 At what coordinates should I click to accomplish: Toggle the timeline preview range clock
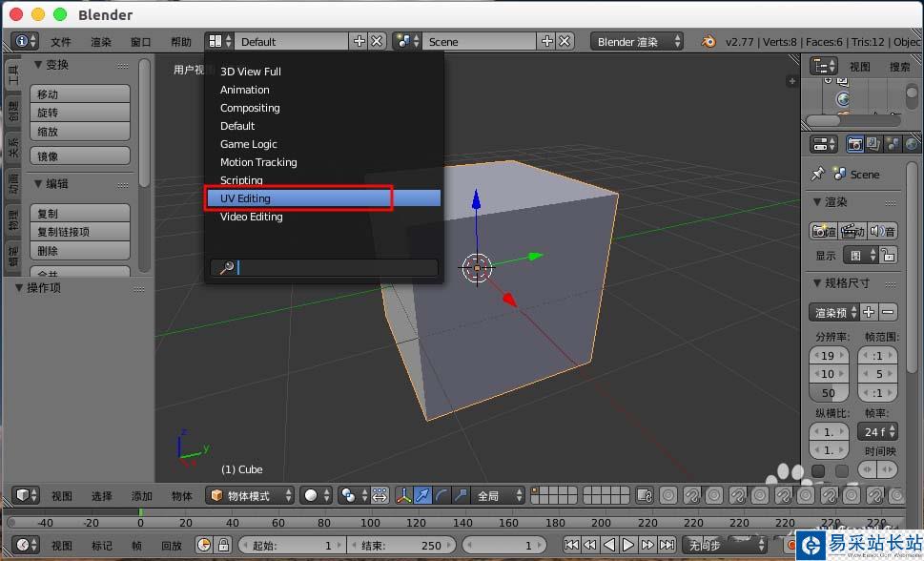pos(204,545)
